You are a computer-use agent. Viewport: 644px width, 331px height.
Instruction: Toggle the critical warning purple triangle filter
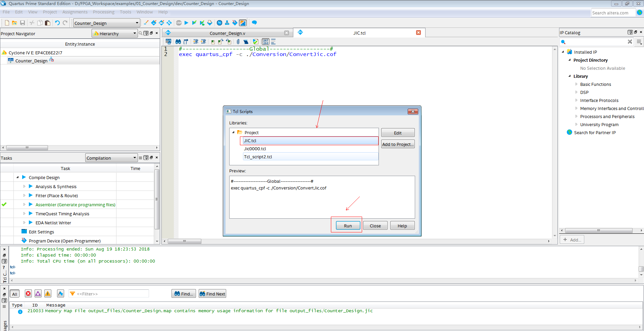[x=38, y=294]
